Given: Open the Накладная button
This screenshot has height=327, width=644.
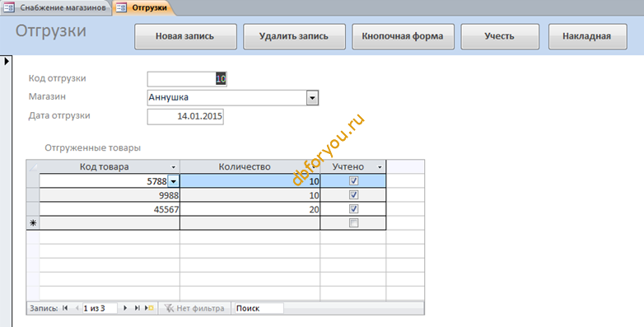Looking at the screenshot, I should [x=588, y=36].
